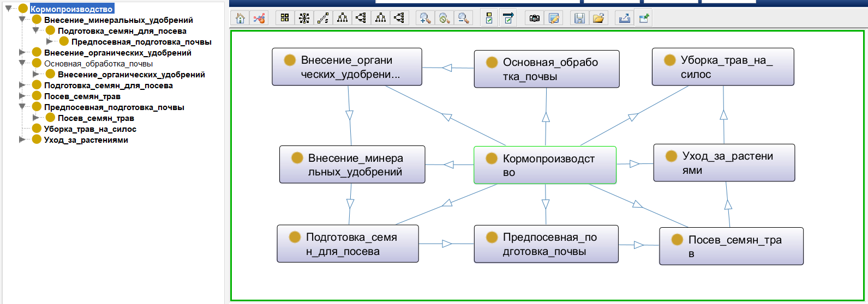Viewport: 868px width, 304px height.
Task: Reset graph zoom with crossed magnifier
Action: 444,19
